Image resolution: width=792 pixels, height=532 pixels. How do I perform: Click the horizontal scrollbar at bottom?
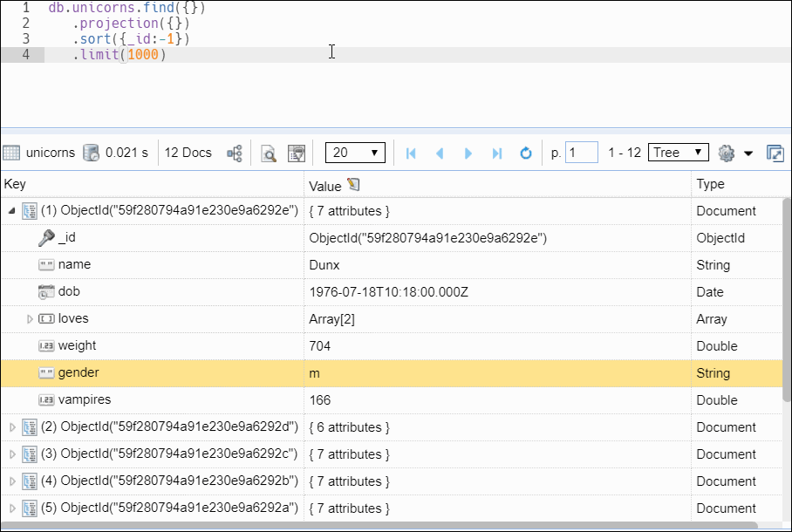pos(379,525)
